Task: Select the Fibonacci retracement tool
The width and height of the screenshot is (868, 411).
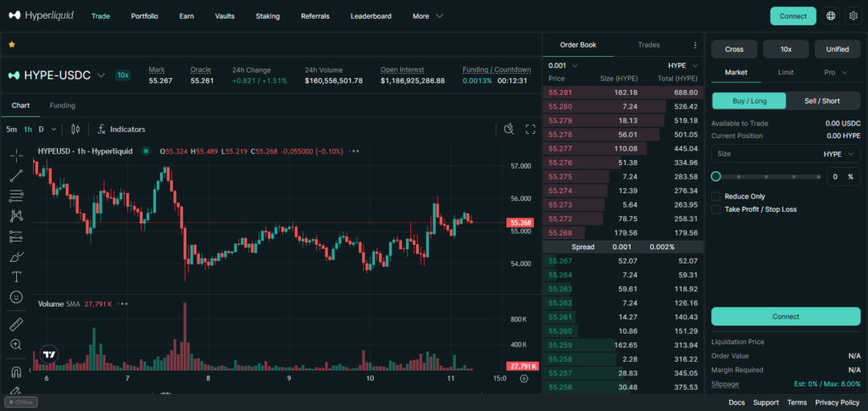Action: pos(17,196)
